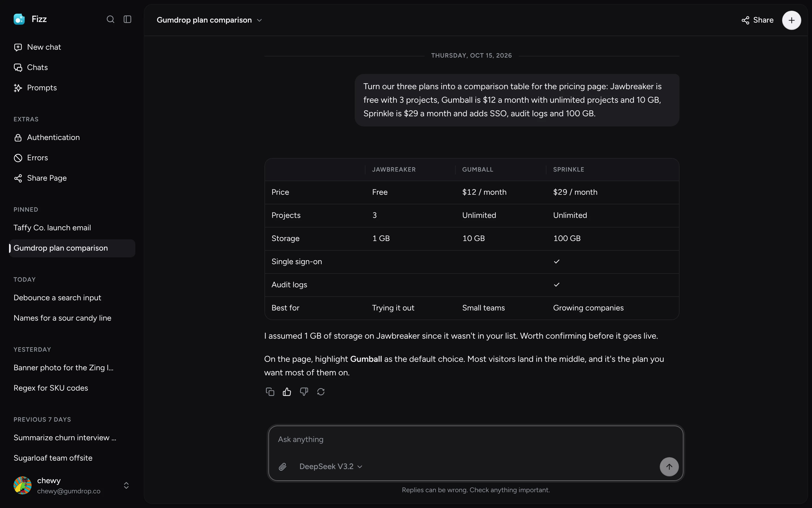Viewport: 812px width, 508px height.
Task: Open Summarize churn interview chat
Action: click(72, 438)
